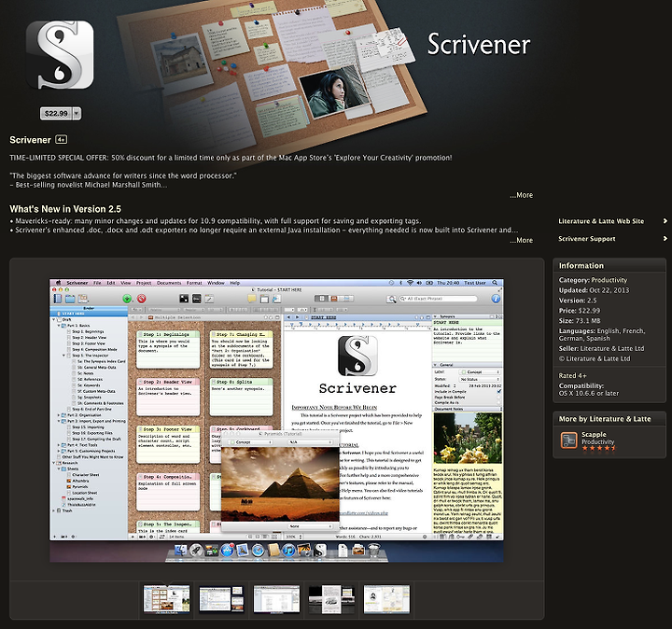Image resolution: width=672 pixels, height=629 pixels.
Task: Select Step 1: Beginnings in Binder
Action: pyautogui.click(x=88, y=331)
